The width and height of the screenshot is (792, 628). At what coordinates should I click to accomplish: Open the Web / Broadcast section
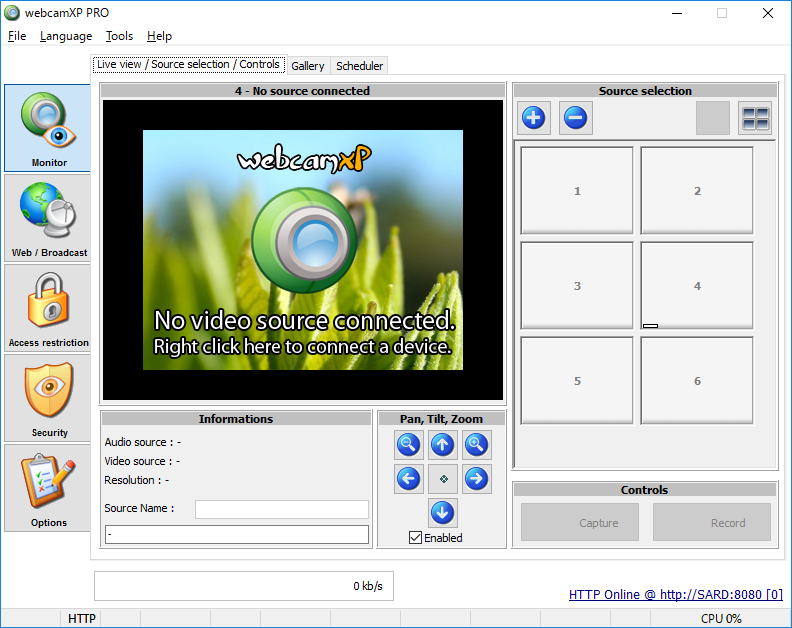[x=47, y=218]
